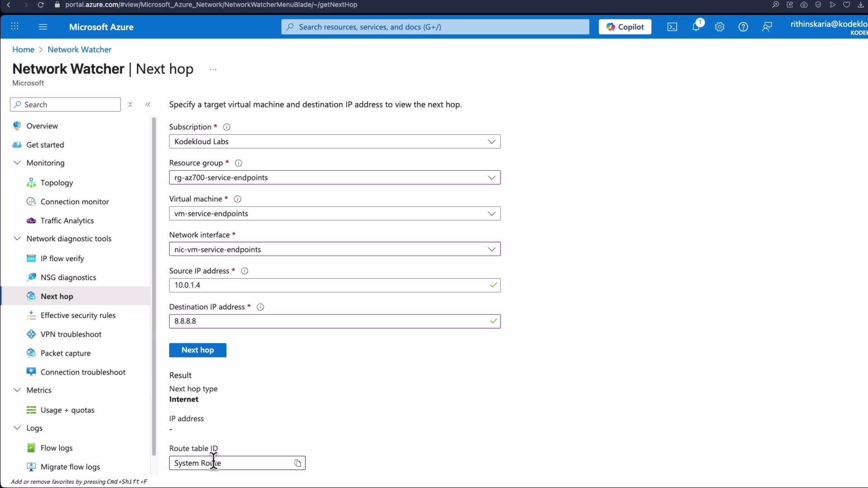Show Destination IP address info icon
The image size is (868, 488).
pos(260,307)
